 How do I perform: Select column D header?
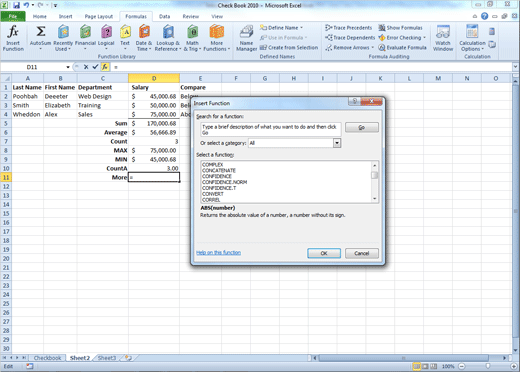(154, 78)
